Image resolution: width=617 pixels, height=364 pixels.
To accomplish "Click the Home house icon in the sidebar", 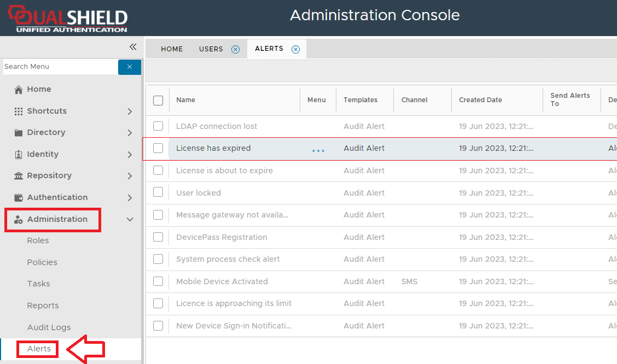I will (19, 90).
